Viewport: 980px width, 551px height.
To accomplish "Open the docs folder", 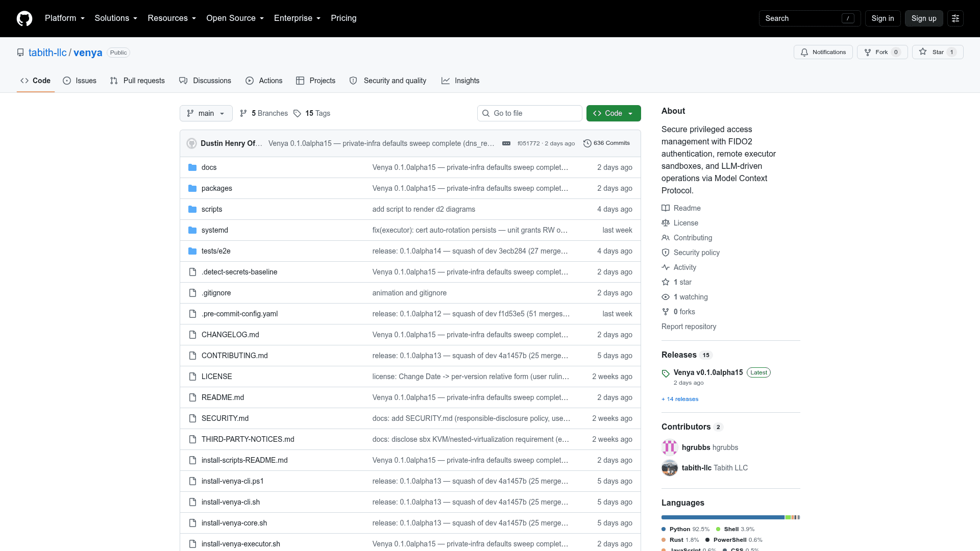I will 209,167.
